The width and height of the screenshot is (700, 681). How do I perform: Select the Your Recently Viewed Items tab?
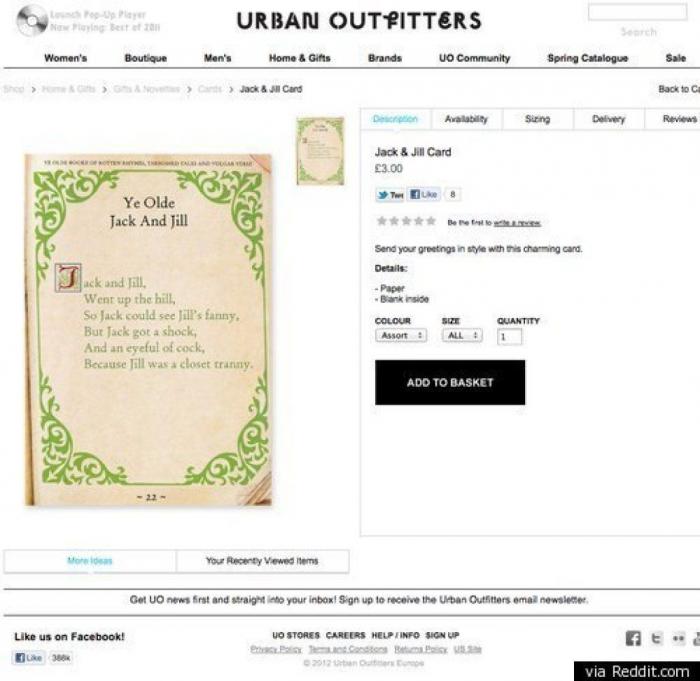(x=262, y=561)
